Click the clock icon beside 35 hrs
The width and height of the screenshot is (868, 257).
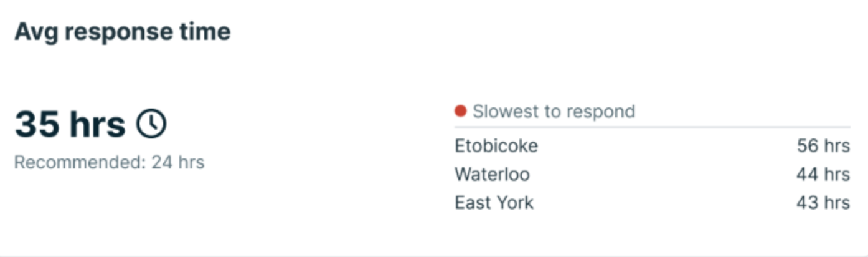pyautogui.click(x=151, y=124)
